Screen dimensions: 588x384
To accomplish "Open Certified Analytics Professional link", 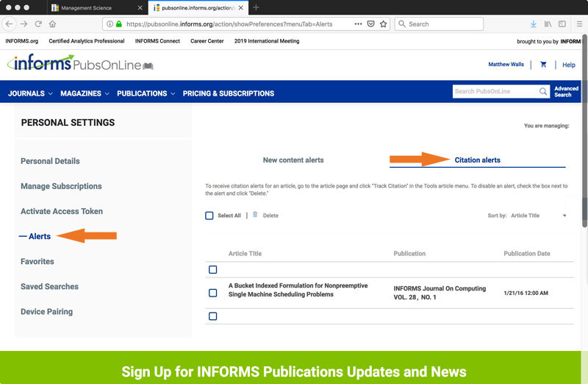I will tap(87, 41).
